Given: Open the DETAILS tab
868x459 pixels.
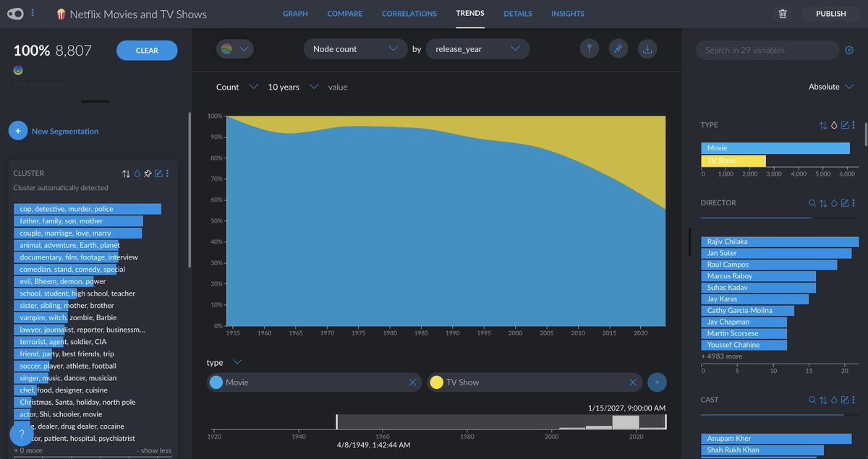Looking at the screenshot, I should coord(518,14).
